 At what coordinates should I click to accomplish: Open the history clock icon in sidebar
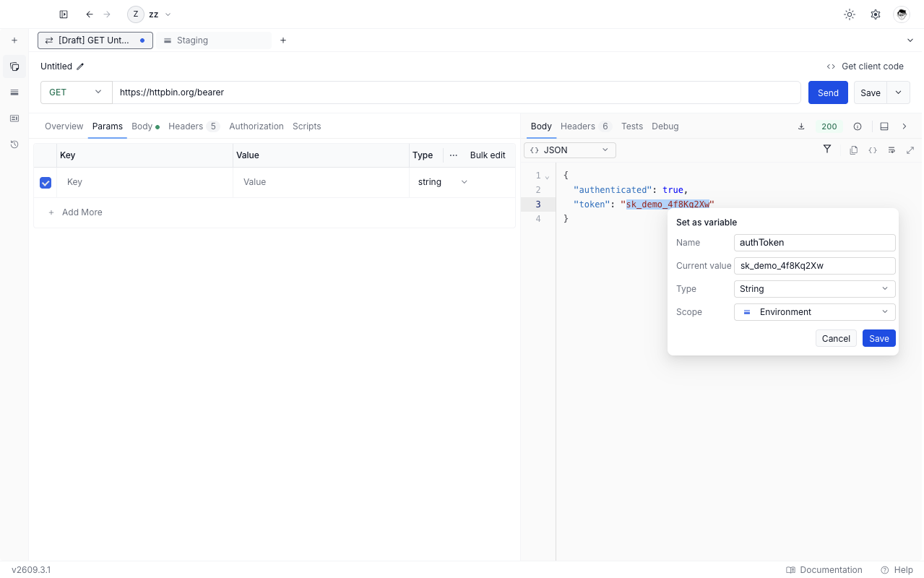pos(14,144)
